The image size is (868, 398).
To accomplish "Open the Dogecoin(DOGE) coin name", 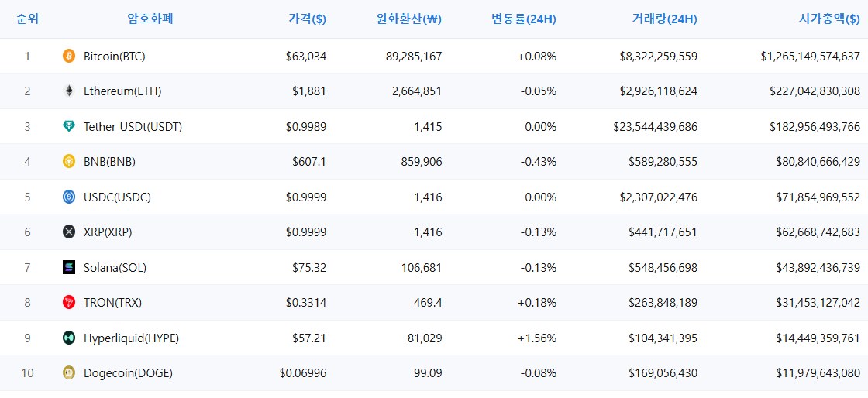I will pyautogui.click(x=129, y=374).
